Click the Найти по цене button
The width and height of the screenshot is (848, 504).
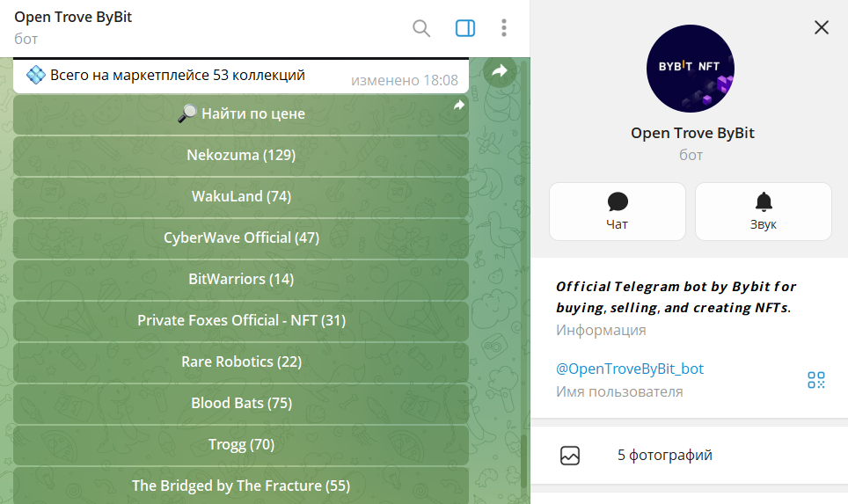pyautogui.click(x=241, y=114)
